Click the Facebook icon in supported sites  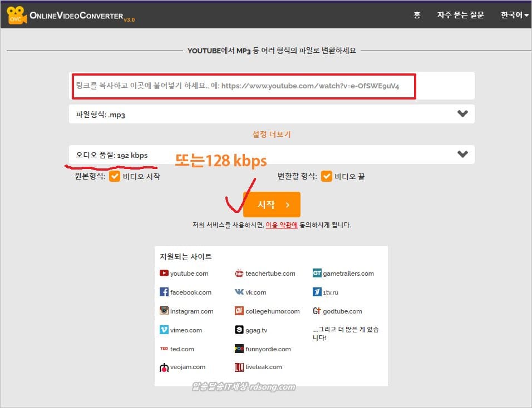[x=164, y=292]
